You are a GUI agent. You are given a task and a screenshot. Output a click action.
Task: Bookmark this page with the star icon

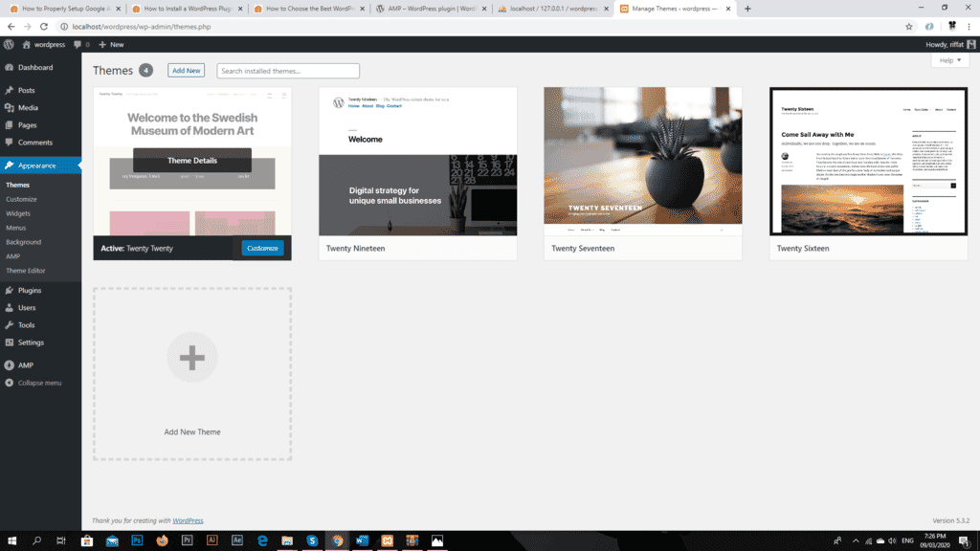tap(909, 26)
